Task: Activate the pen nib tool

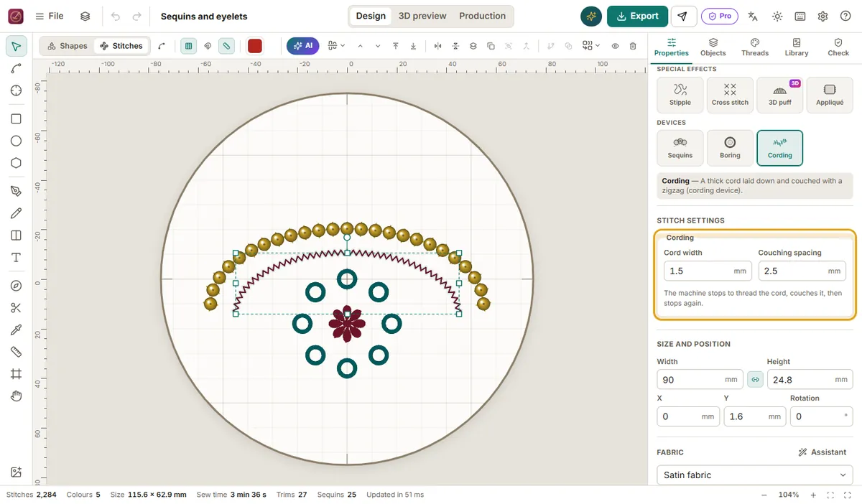Action: pos(16,191)
